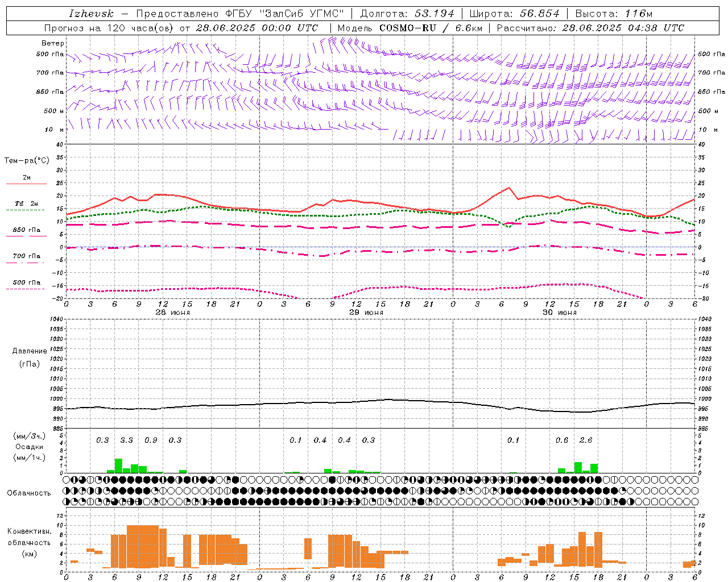Select the Широта: 56.854 value

coord(514,14)
